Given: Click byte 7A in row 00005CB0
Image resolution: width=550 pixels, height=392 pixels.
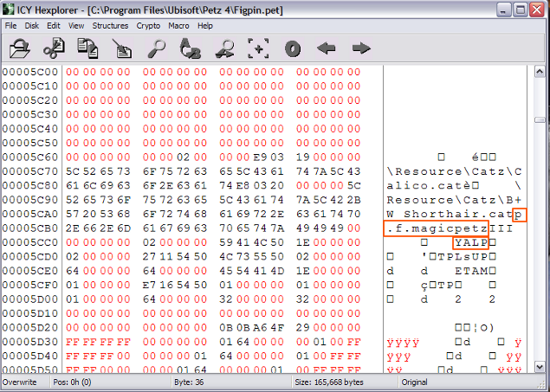Looking at the screenshot, I should coord(277,228).
